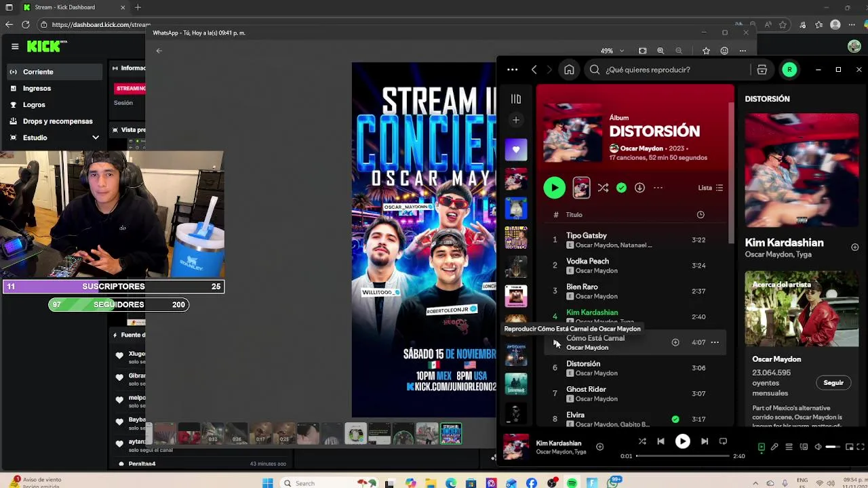This screenshot has width=868, height=488.
Task: Open the Spotify home page icon
Action: 569,69
